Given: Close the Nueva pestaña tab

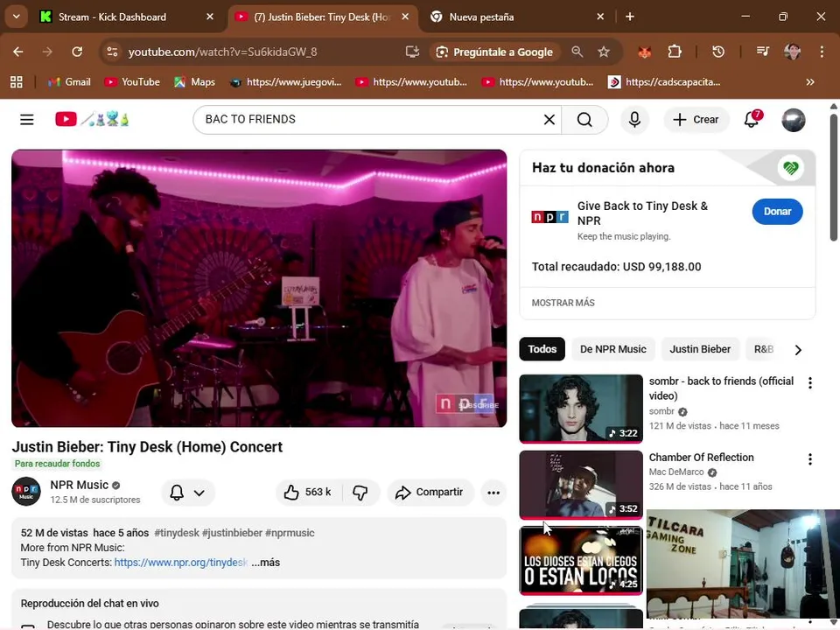Looking at the screenshot, I should click(600, 17).
